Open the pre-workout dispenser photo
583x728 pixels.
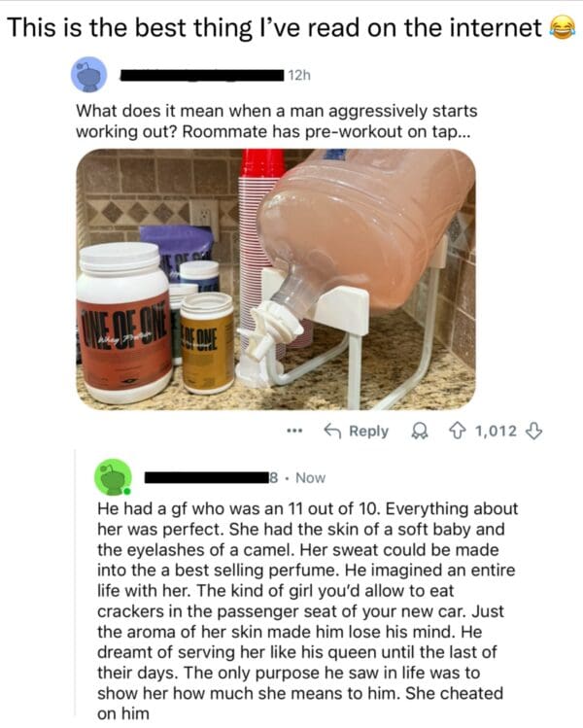(276, 280)
